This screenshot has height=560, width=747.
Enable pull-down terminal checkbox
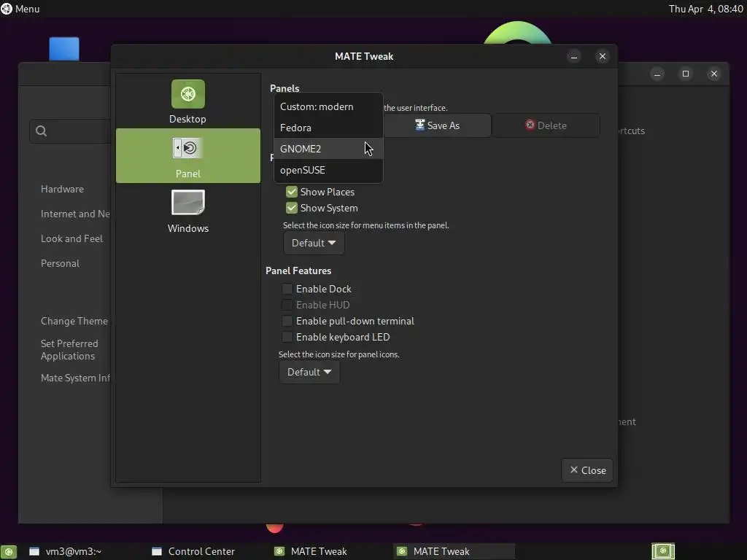click(287, 321)
